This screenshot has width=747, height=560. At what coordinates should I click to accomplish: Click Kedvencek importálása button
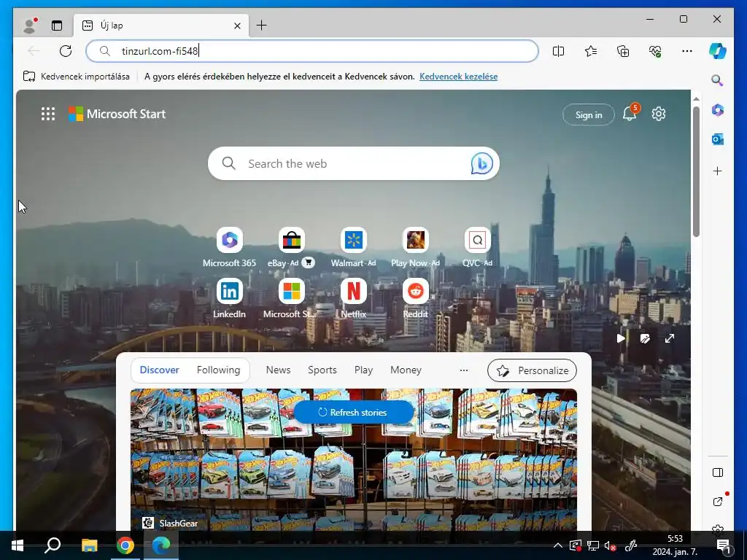[76, 76]
